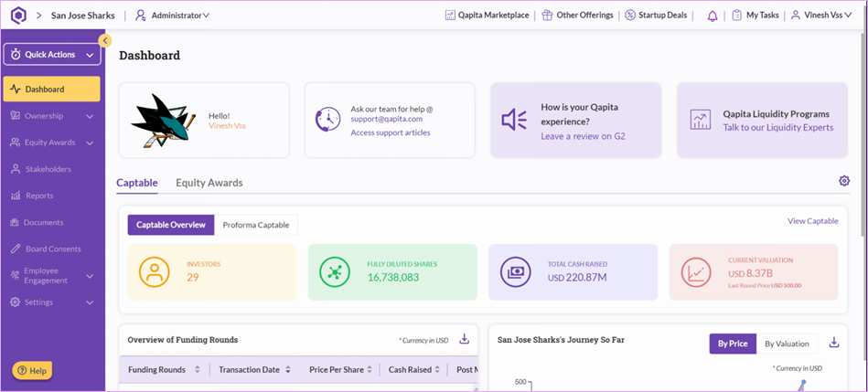Open the Vinesh Vss user menu
The height and width of the screenshot is (392, 868).
point(820,16)
